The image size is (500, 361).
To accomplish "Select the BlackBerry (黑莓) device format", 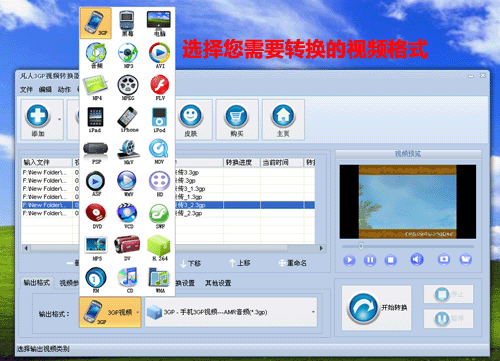I will tap(127, 23).
